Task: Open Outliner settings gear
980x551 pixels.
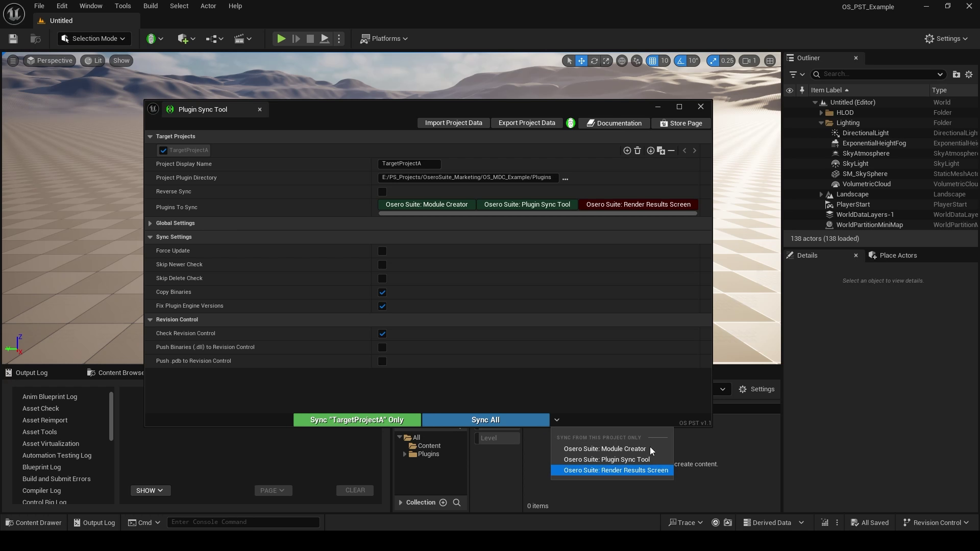Action: point(969,74)
